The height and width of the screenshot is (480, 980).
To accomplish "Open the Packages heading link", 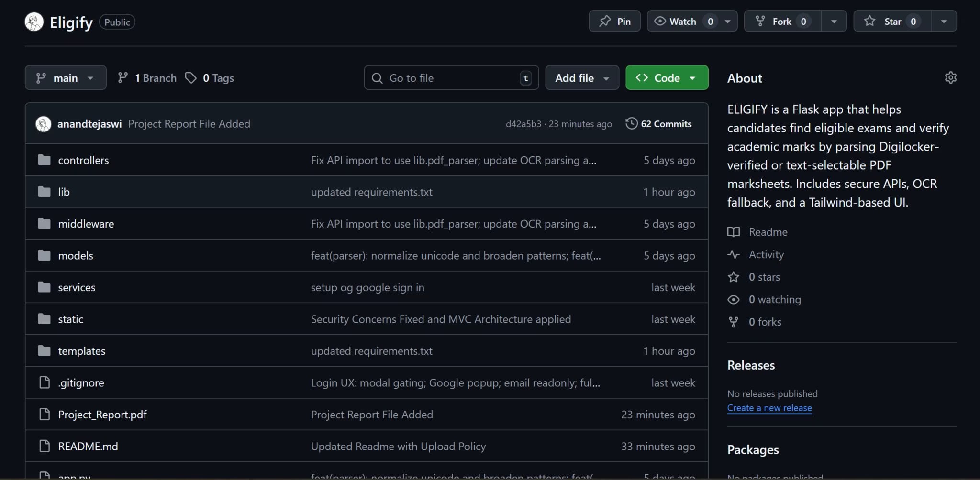I will pyautogui.click(x=753, y=450).
